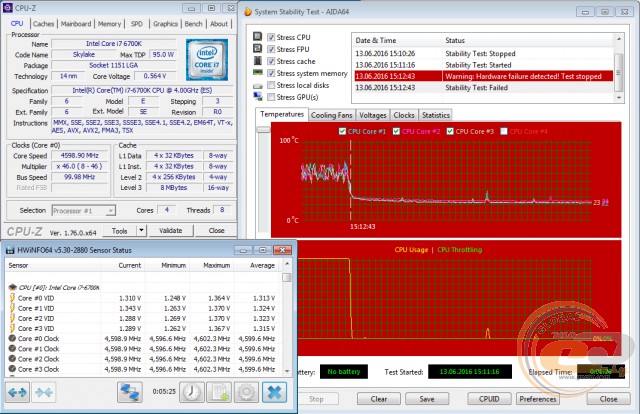Close HWiNFO sensors with blue X icon
The height and width of the screenshot is (414, 640).
(274, 393)
